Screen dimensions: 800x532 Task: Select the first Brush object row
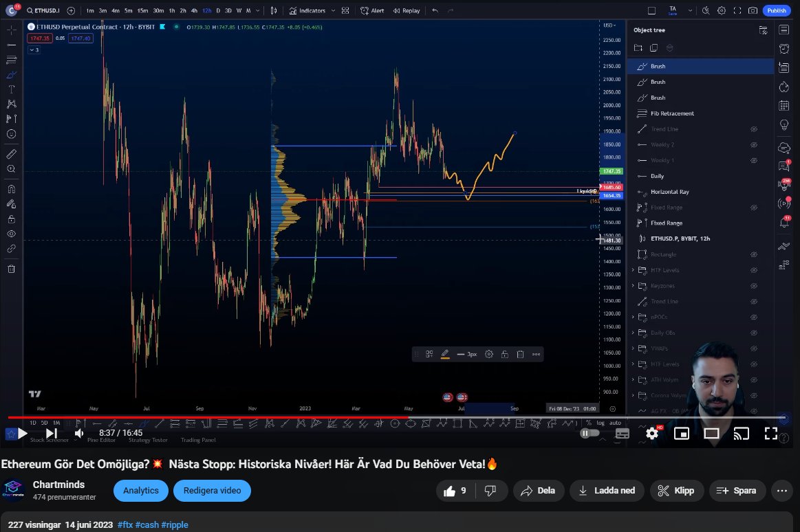pos(700,66)
